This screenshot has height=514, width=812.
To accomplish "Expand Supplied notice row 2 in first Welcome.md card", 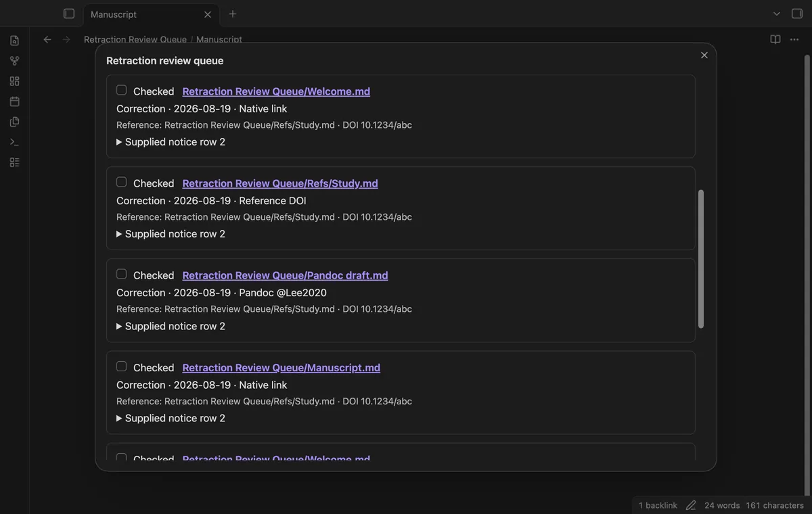I will point(171,142).
